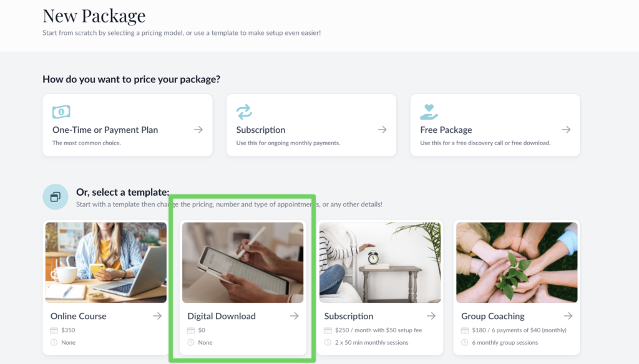
Task: Click the arrow on the Subscription template
Action: point(431,316)
